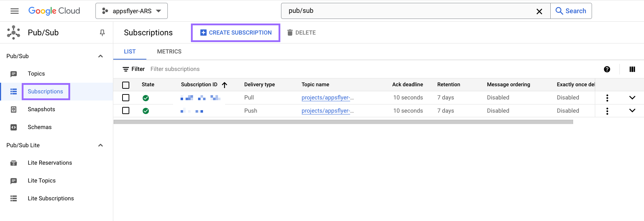644x221 pixels.
Task: Switch to the Metrics tab
Action: point(169,52)
